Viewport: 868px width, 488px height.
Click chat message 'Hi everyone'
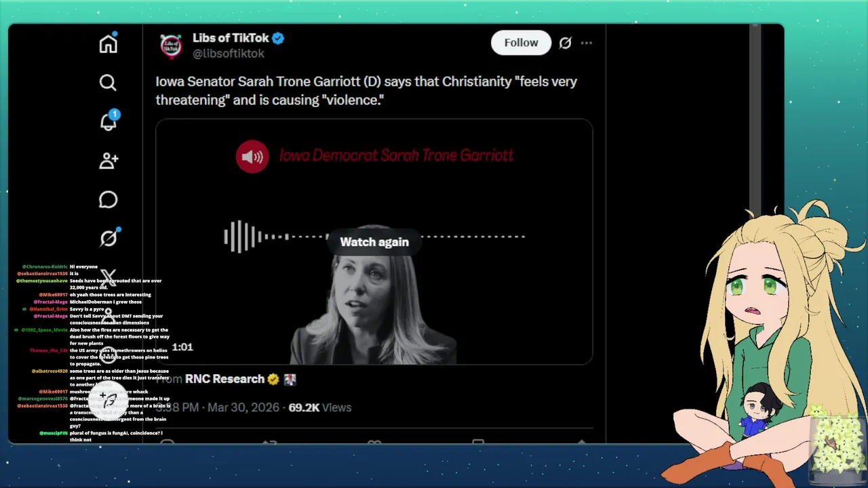(83, 267)
